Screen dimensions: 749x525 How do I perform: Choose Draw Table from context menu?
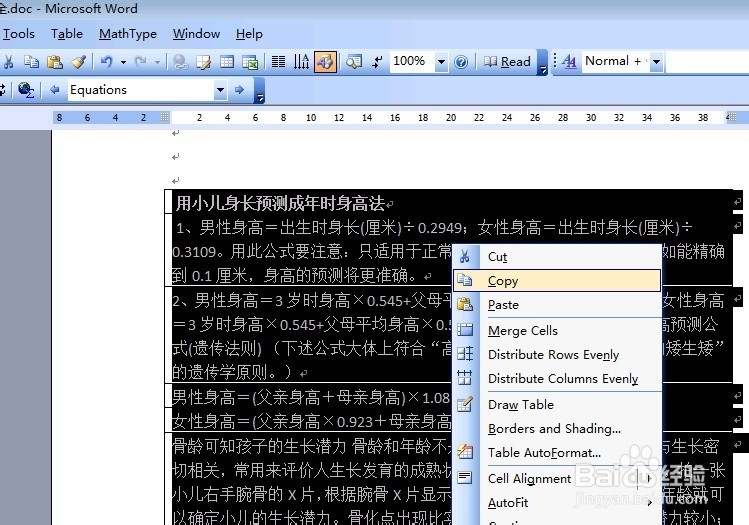pos(556,405)
